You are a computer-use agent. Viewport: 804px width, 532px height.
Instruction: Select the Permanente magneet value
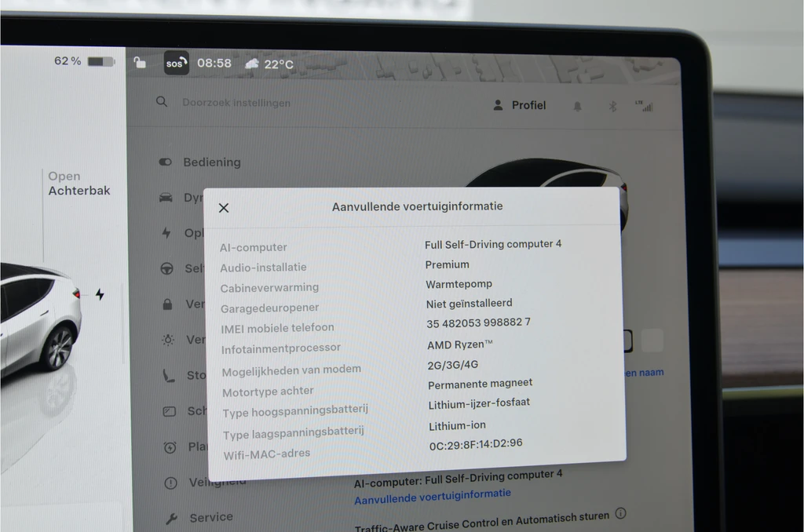[480, 384]
